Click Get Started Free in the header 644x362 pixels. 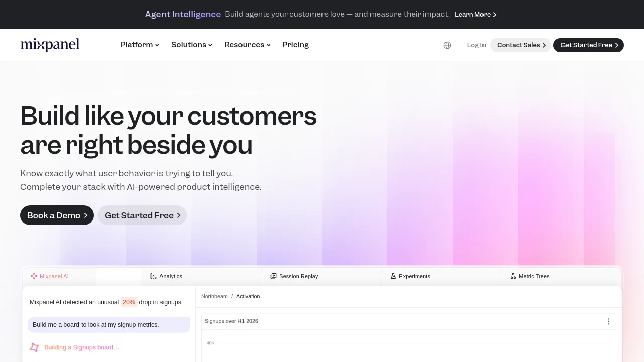point(589,45)
